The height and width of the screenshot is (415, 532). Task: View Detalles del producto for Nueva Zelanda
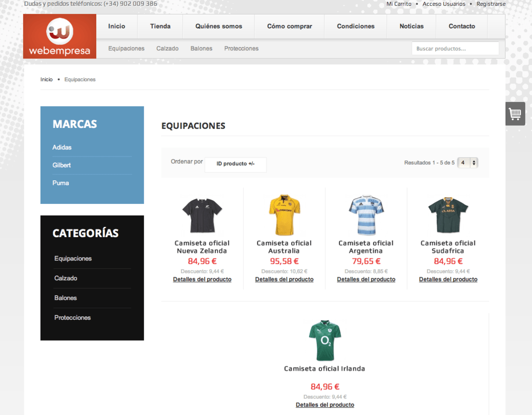click(x=202, y=279)
